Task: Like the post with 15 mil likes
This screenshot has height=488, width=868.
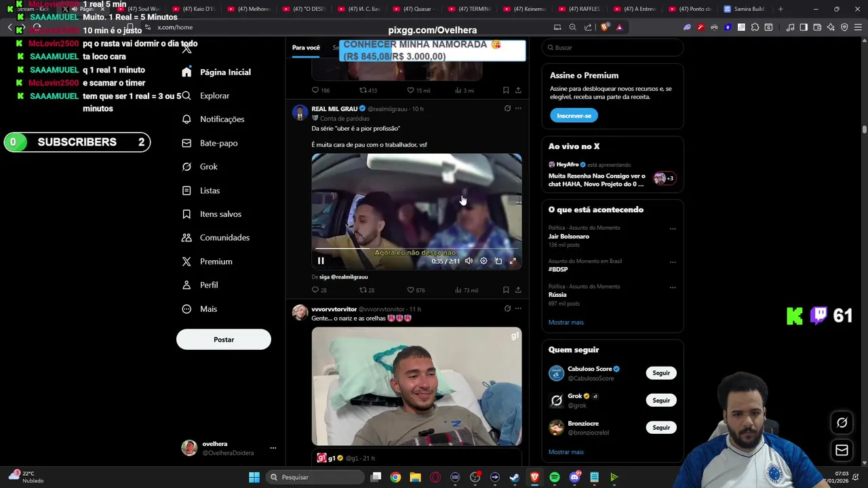Action: click(418, 90)
